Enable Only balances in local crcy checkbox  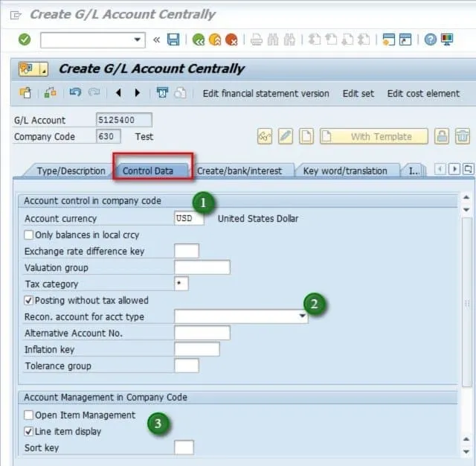click(x=29, y=235)
